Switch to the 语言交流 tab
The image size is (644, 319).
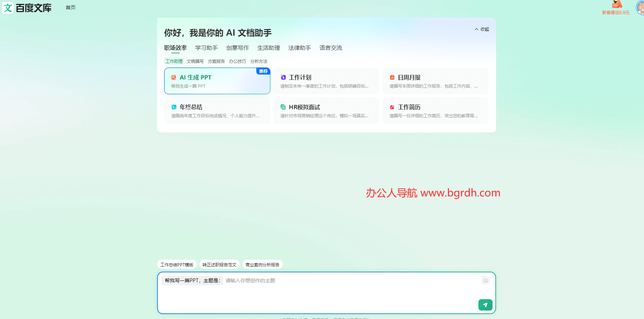[x=331, y=48]
